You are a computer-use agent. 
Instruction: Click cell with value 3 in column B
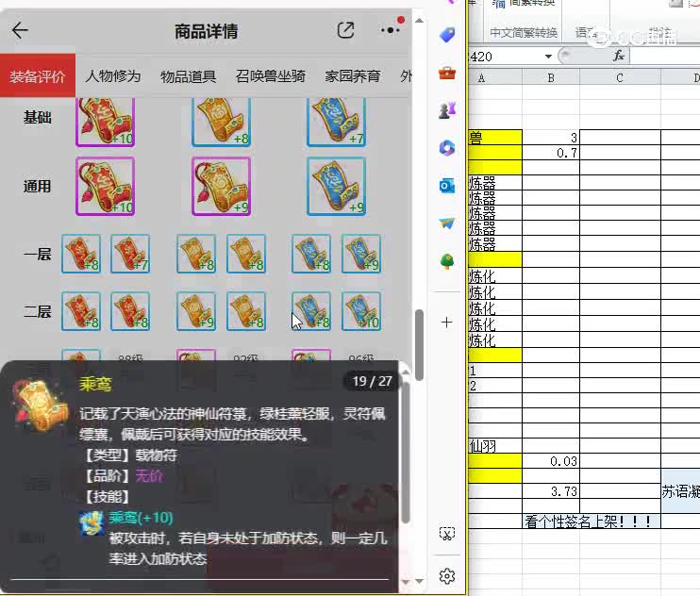pyautogui.click(x=551, y=137)
